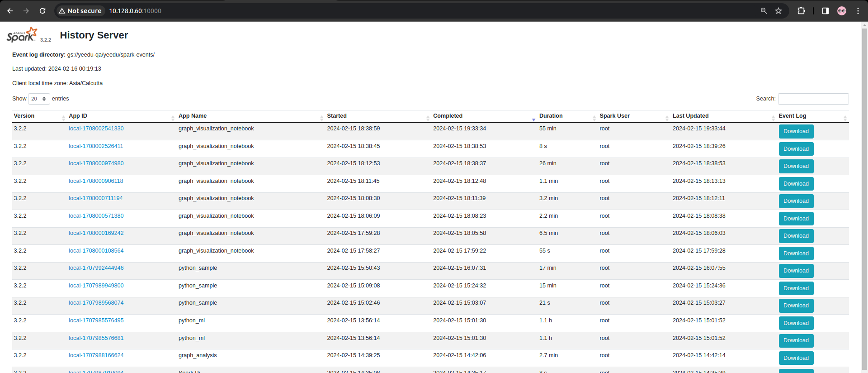Screen dimensions: 868x373
Task: Download event log for local-1708000108564
Action: click(796, 253)
